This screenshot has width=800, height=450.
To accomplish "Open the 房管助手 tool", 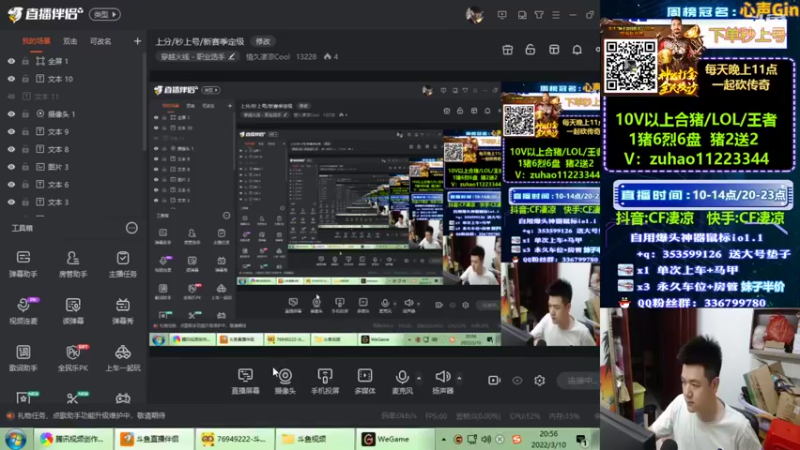I will (72, 264).
